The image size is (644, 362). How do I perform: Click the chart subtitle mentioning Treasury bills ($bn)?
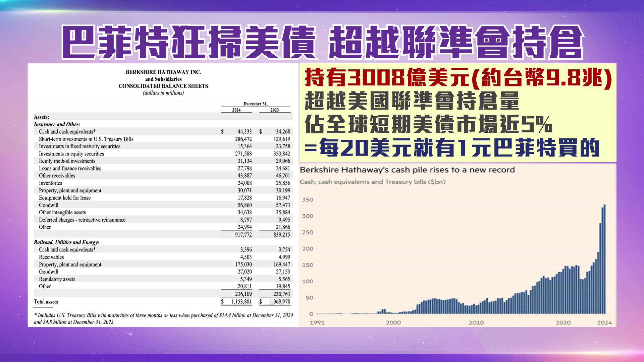pyautogui.click(x=372, y=182)
